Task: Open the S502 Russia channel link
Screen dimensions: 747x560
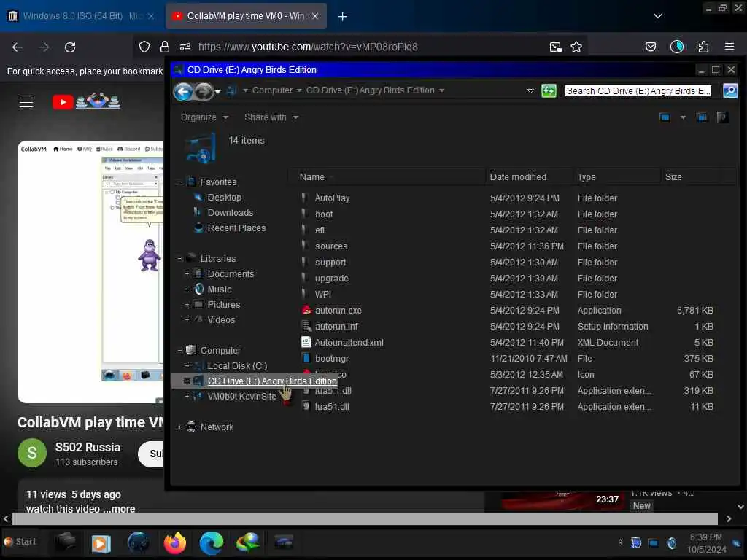Action: click(88, 447)
